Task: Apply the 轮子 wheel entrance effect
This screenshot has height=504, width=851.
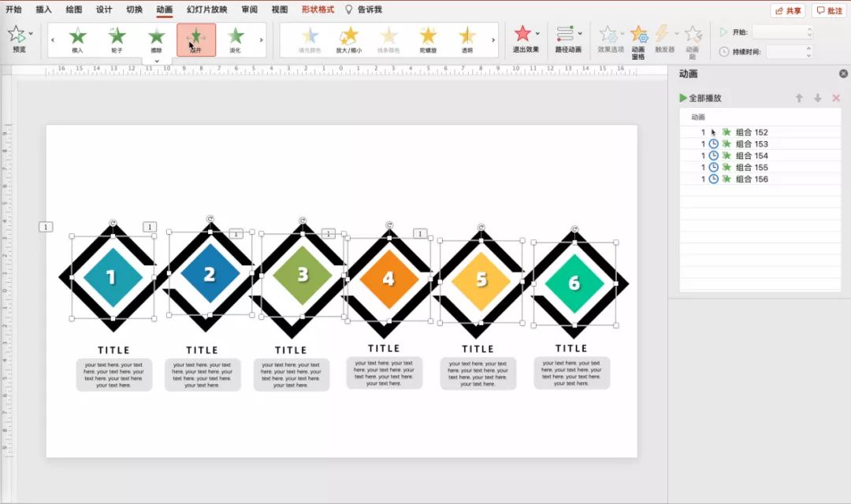Action: click(117, 39)
